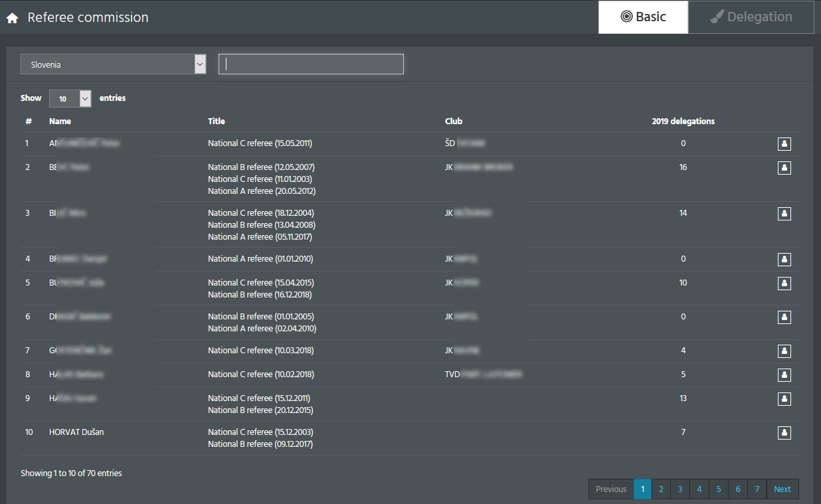Viewport: 821px width, 504px height.
Task: Switch to the Basic tab
Action: point(643,17)
